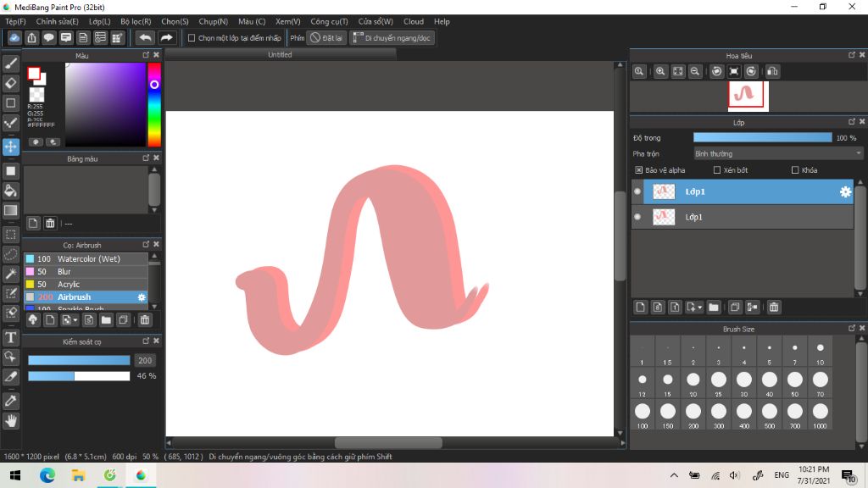Screen dimensions: 868x488
Task: Select the Eraser tool
Action: [x=10, y=83]
